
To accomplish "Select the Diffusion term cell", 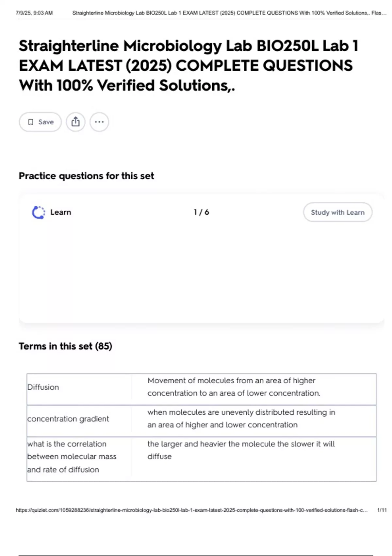I will click(x=43, y=387).
